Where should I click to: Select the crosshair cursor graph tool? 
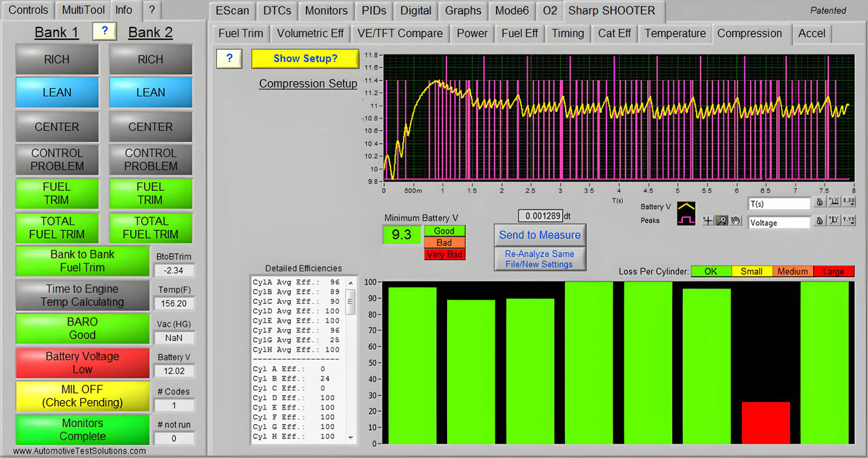[708, 221]
